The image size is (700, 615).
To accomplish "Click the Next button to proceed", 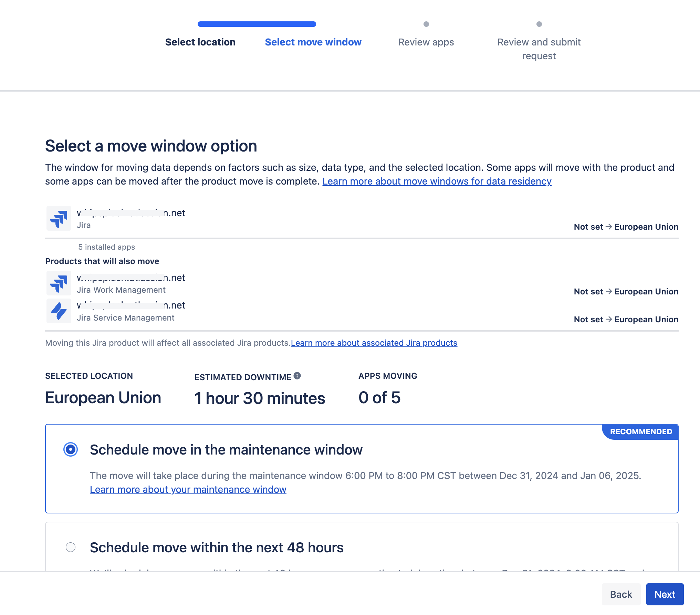I will (x=664, y=594).
